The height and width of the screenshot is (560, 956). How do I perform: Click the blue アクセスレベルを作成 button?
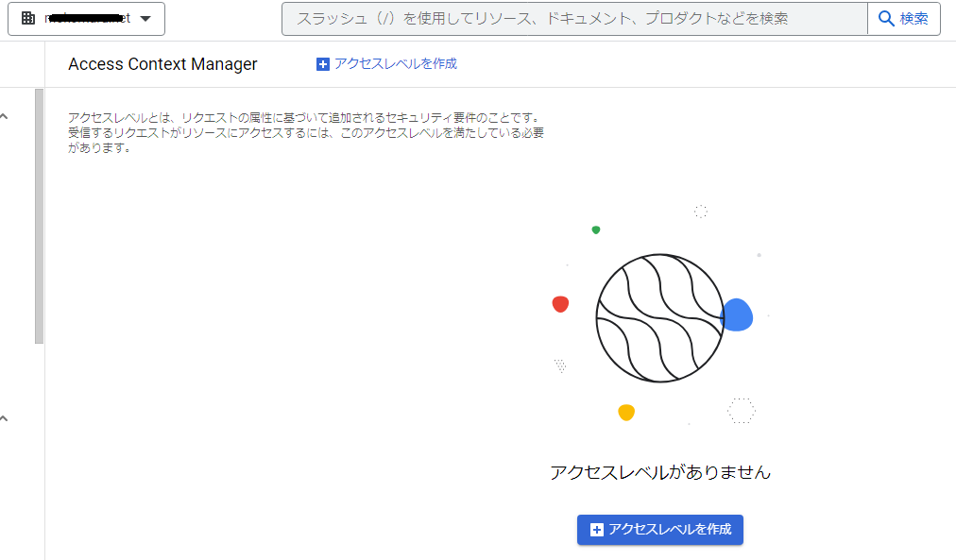(x=659, y=530)
